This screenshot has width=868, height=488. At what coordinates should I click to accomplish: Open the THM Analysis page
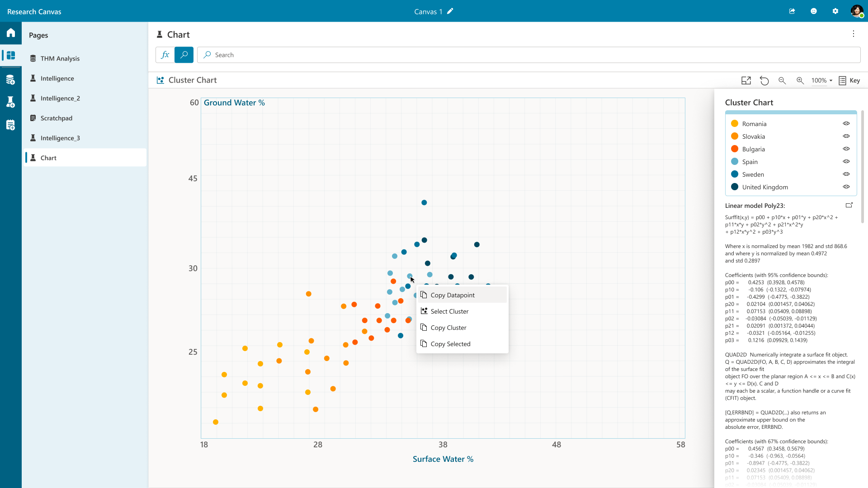(60, 58)
